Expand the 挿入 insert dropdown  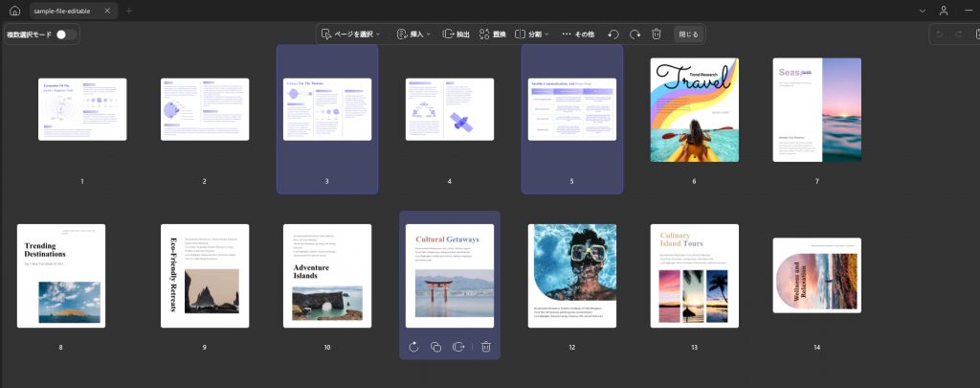(413, 34)
